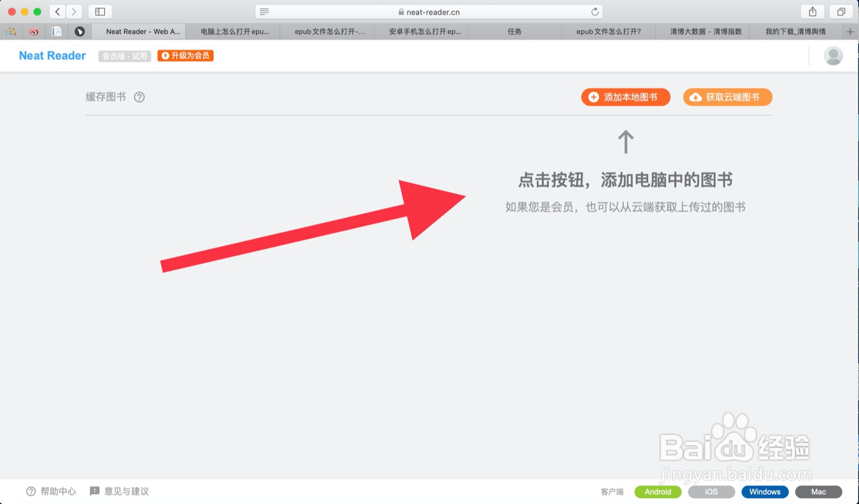Click the 会员版 - 试用 badge
This screenshot has width=859, height=504.
[125, 56]
